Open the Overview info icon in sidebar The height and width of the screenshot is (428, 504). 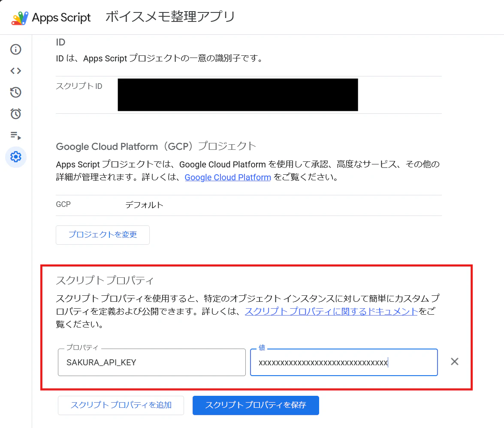pos(16,49)
